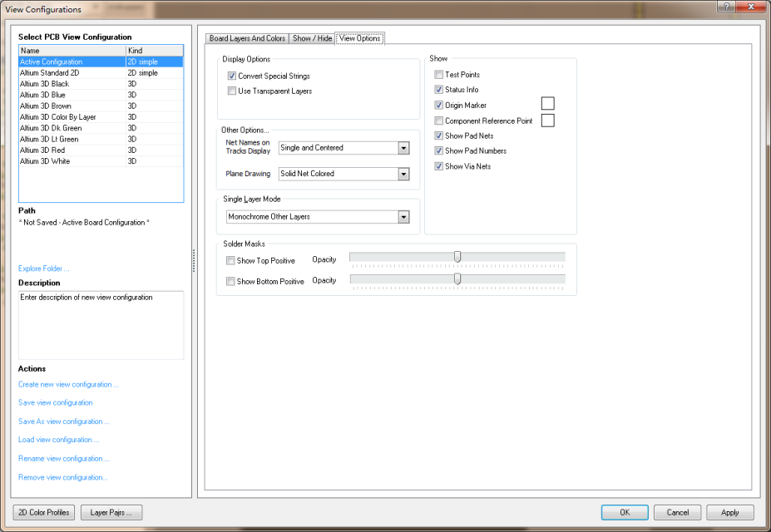Click the Explore Folder link
Image resolution: width=771 pixels, height=532 pixels.
pyautogui.click(x=44, y=268)
